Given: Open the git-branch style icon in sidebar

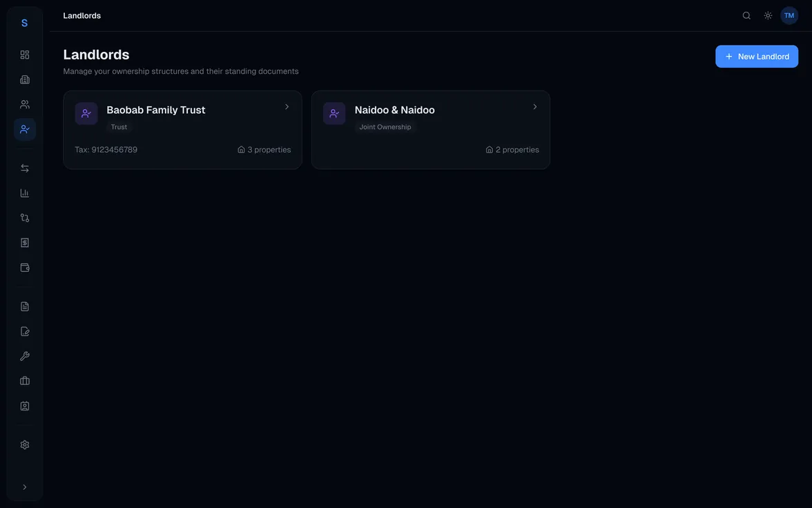Looking at the screenshot, I should click(24, 218).
